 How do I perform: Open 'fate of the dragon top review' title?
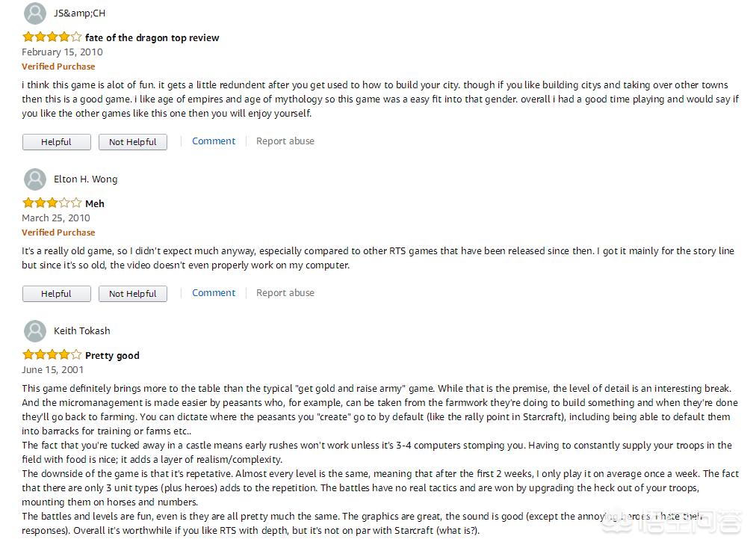click(x=152, y=37)
